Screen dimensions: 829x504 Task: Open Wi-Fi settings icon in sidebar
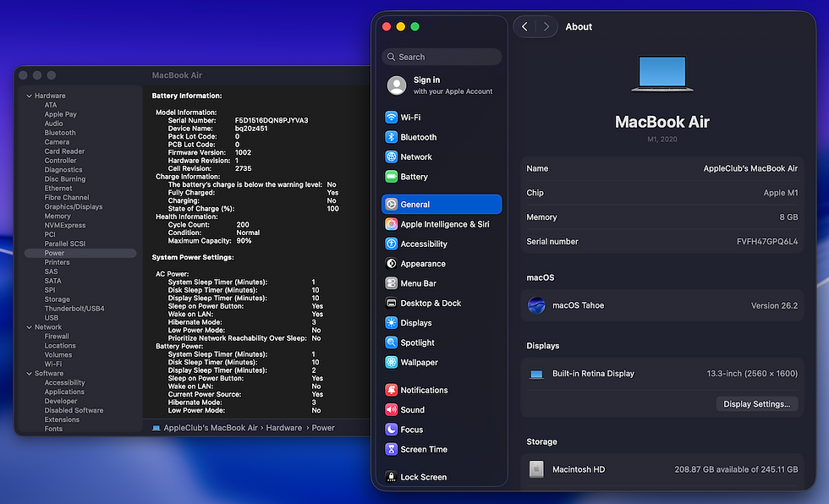391,118
